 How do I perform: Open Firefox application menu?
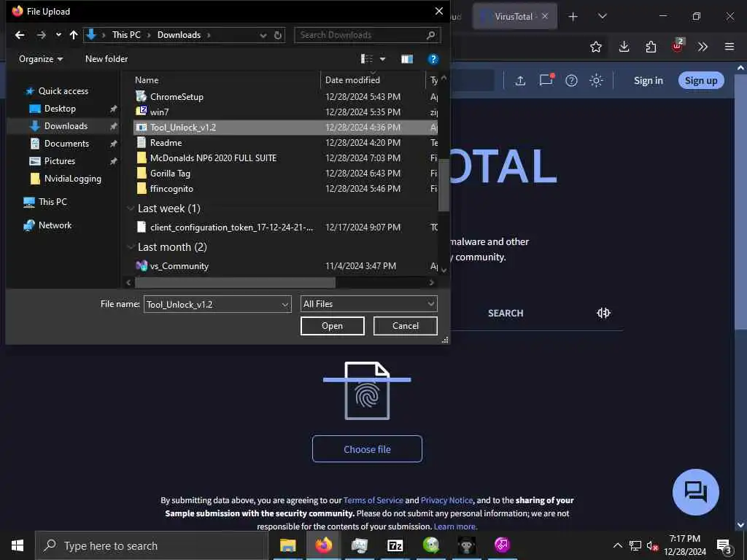pyautogui.click(x=729, y=47)
